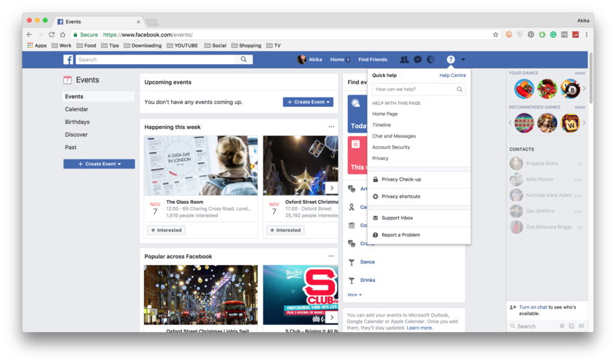Viewport: 616px width, 364px height.
Task: Mark Interested for The Glass Room event
Action: (166, 230)
